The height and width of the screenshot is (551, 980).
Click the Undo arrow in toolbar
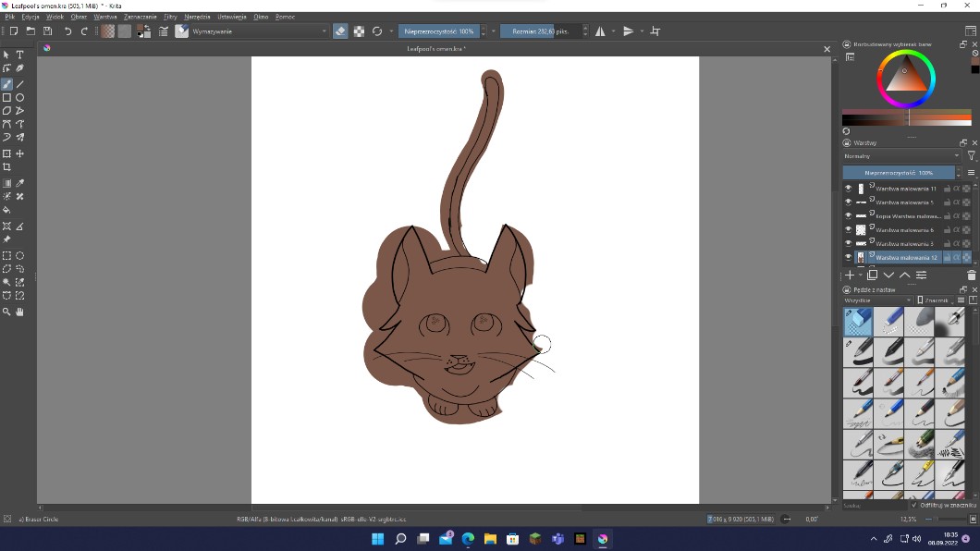click(67, 31)
